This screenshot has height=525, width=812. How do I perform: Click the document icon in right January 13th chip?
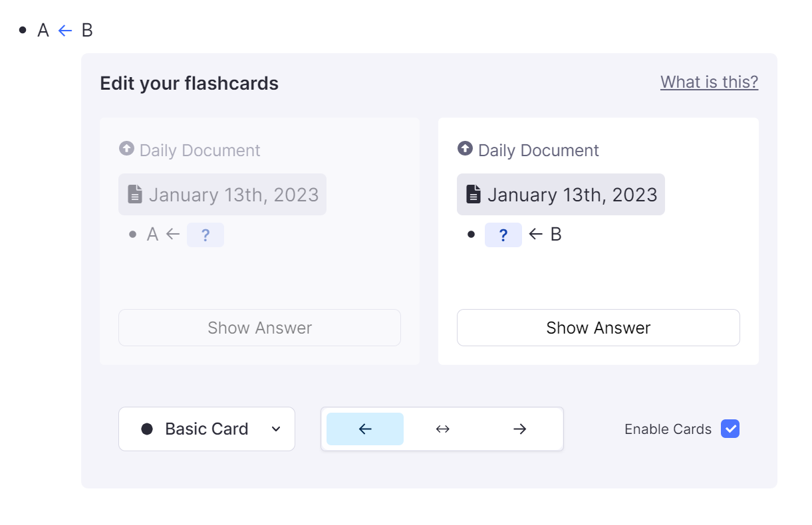(x=474, y=195)
